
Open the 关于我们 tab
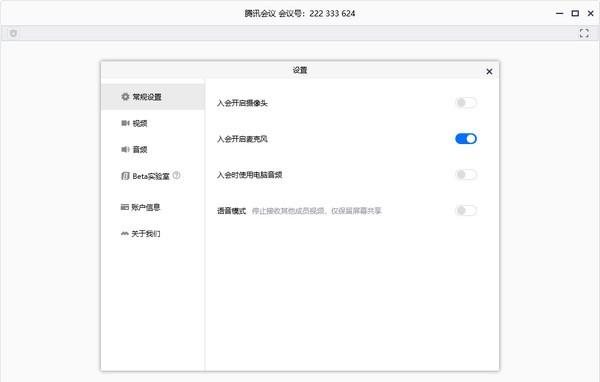(x=153, y=233)
